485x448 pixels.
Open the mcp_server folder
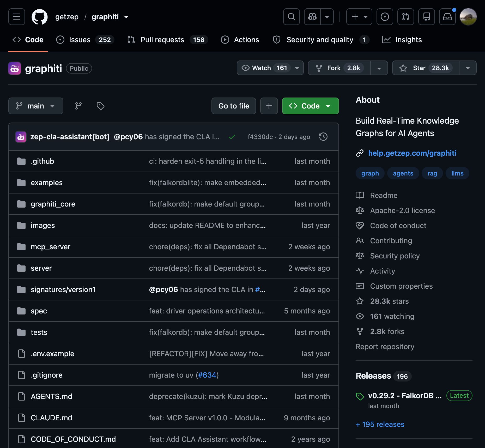[51, 247]
